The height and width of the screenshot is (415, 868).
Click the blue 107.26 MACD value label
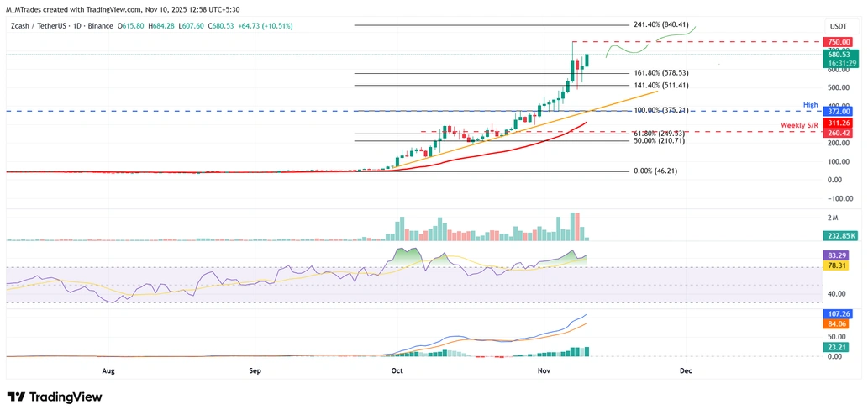tap(837, 314)
